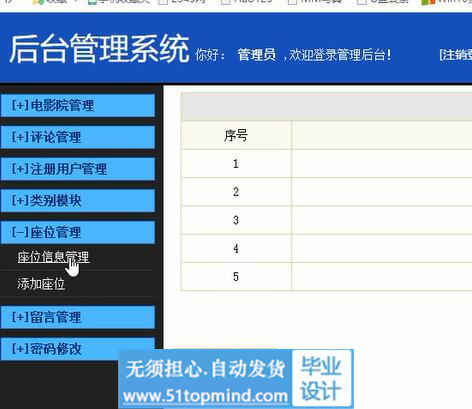Select table row numbered 3
The image size is (472, 409).
327,220
